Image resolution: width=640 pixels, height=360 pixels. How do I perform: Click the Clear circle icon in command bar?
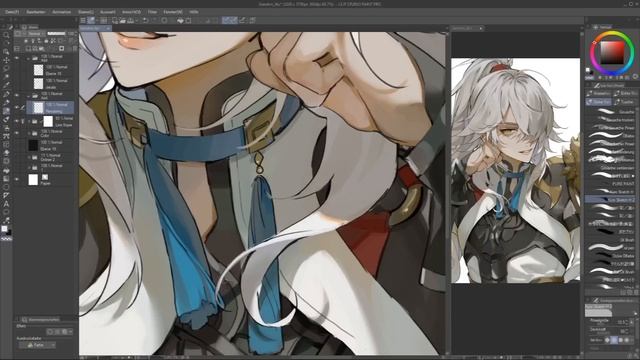pyautogui.click(x=164, y=20)
